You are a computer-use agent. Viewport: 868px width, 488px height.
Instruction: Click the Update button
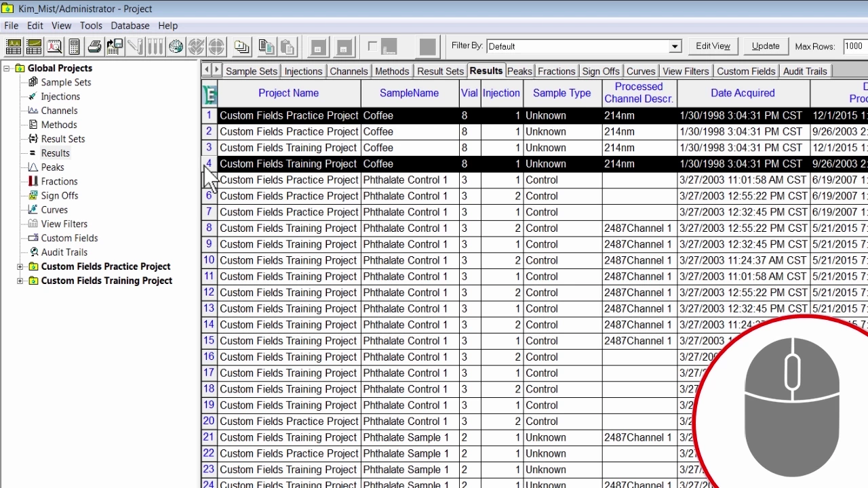click(x=766, y=46)
